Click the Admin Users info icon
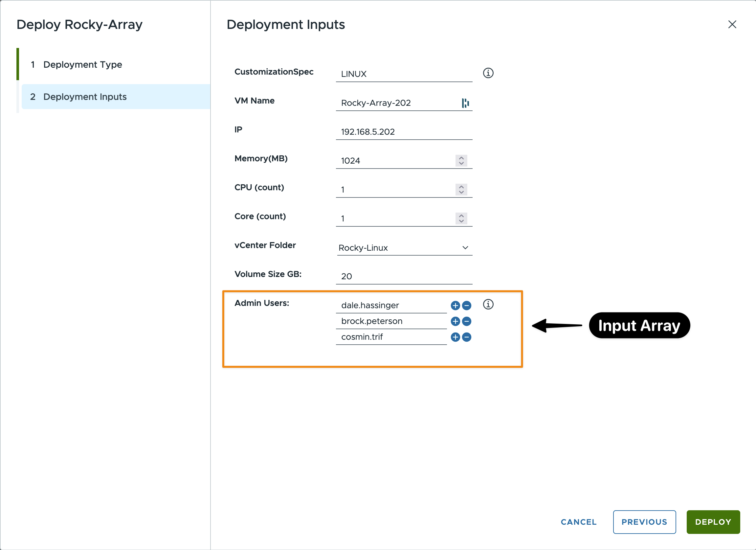This screenshot has width=756, height=550. pos(488,304)
